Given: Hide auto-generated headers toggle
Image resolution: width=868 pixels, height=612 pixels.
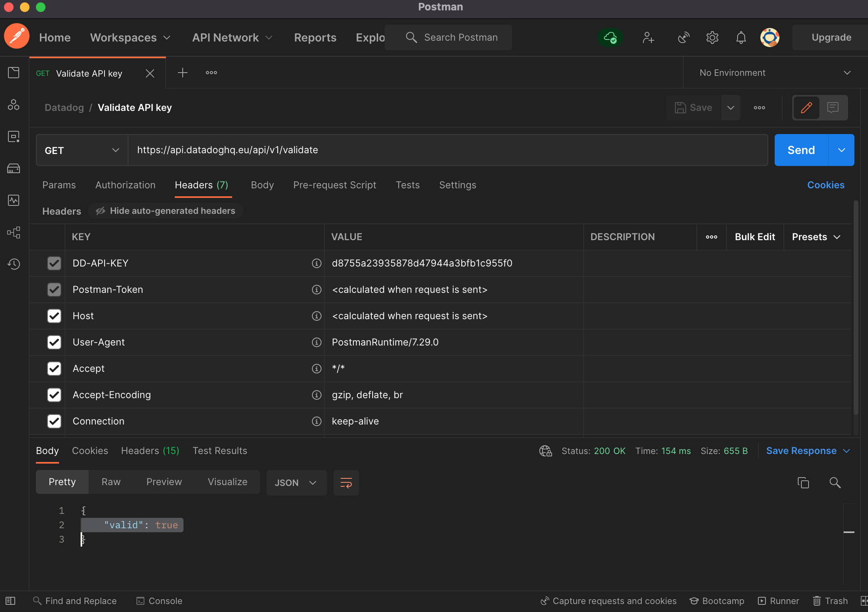Looking at the screenshot, I should [x=166, y=211].
